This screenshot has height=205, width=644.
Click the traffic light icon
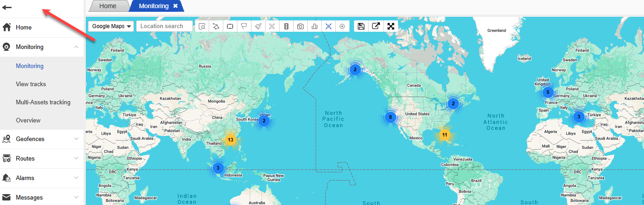coord(286,26)
